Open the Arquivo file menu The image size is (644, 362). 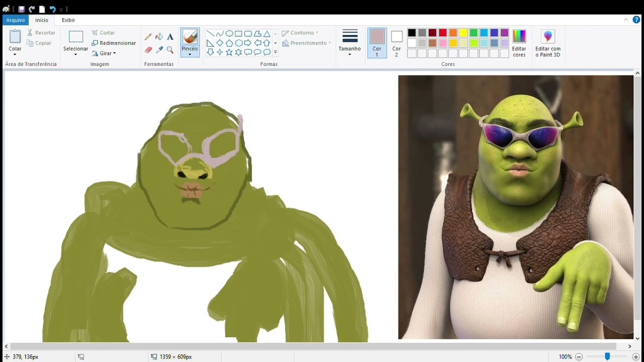pos(16,20)
